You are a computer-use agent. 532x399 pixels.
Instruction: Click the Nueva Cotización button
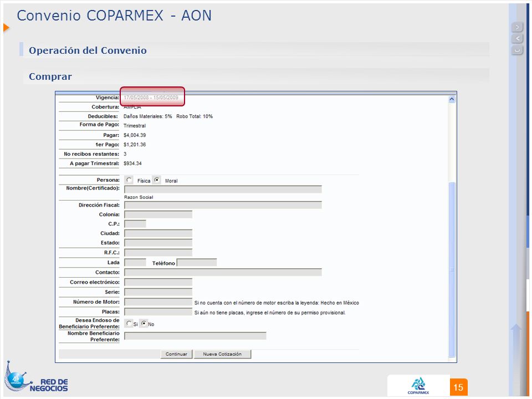click(222, 354)
